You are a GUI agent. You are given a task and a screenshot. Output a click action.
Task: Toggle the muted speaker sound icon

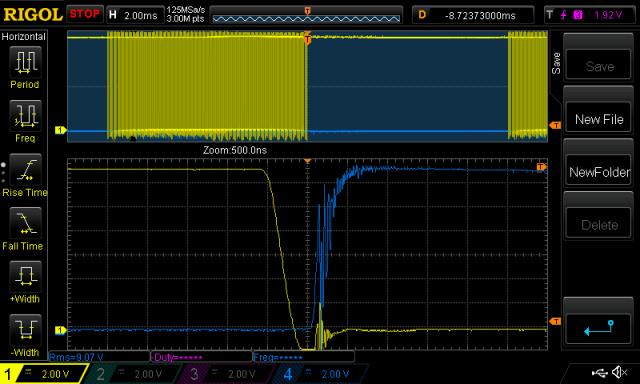[620, 372]
